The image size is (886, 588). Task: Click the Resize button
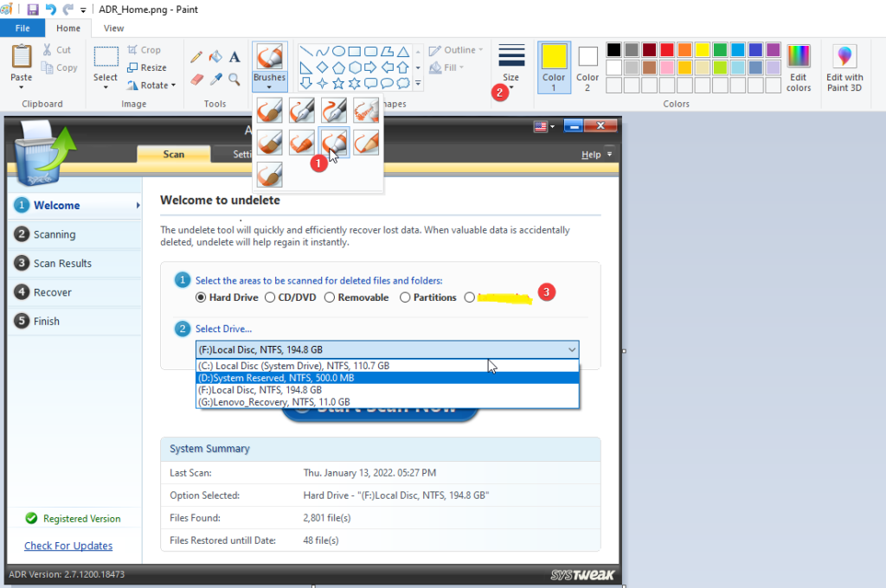click(x=147, y=67)
